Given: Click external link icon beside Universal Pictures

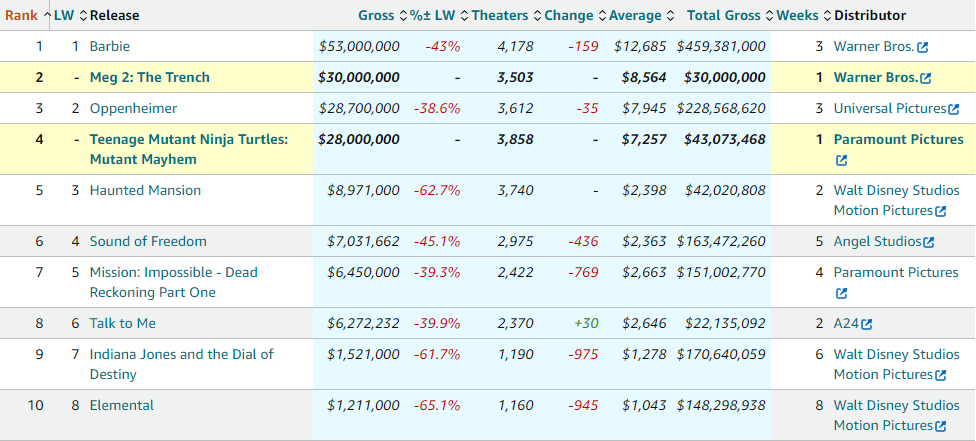Looking at the screenshot, I should coord(953,109).
